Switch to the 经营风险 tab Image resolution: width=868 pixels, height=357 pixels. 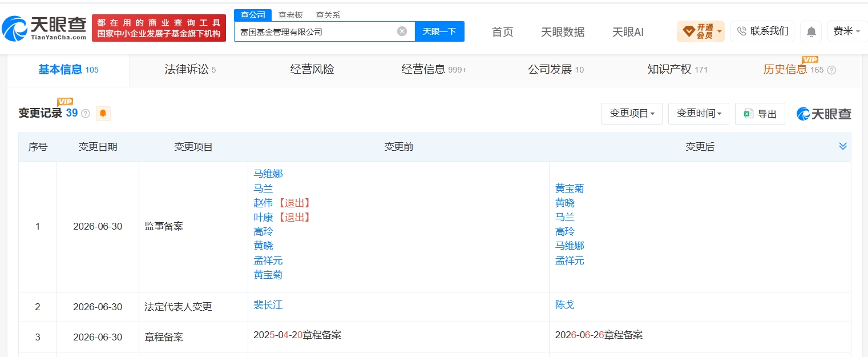312,70
